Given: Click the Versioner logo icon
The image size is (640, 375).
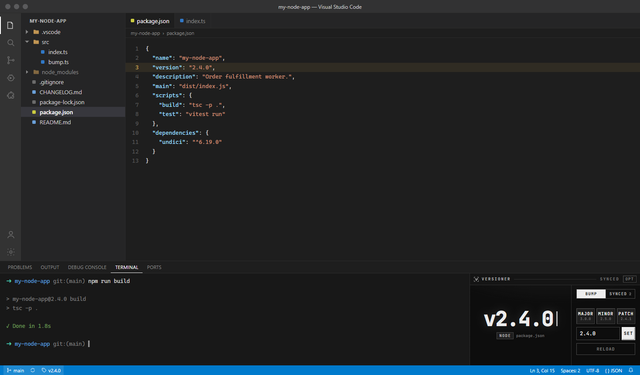Looking at the screenshot, I should (476, 279).
